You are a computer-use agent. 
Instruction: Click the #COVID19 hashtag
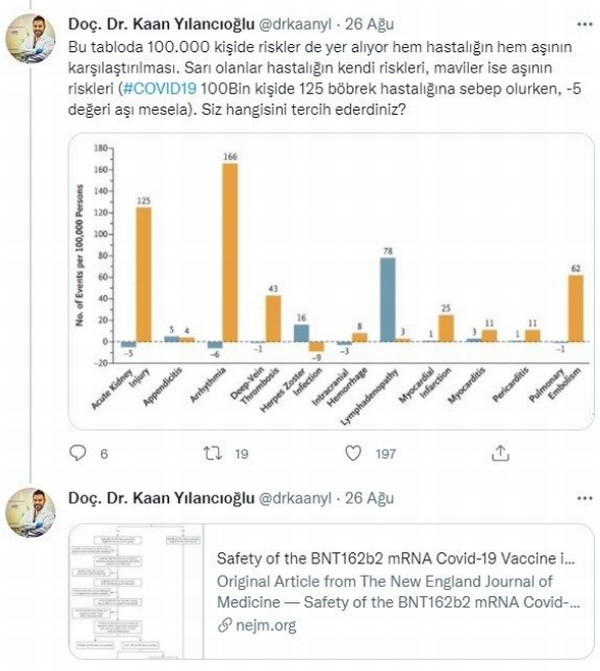pos(160,89)
